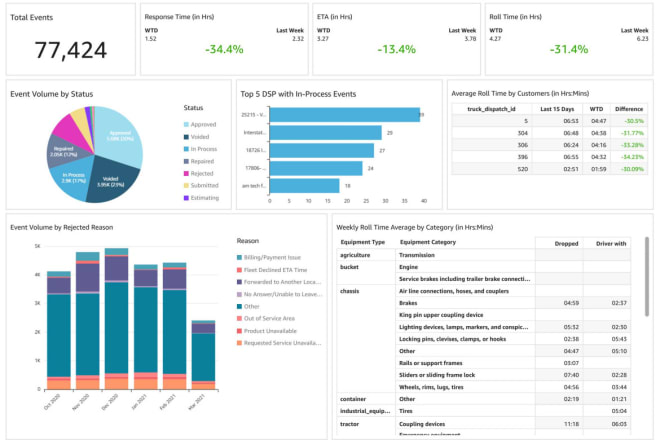This screenshot has height=440, width=660.
Task: Click the Repaired pie slice
Action: coord(63,152)
